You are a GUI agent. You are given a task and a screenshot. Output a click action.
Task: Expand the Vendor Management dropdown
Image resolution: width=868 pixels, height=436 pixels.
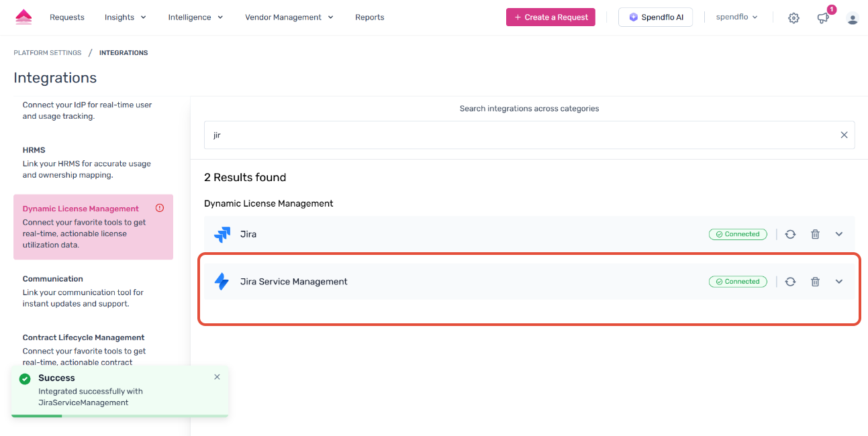(289, 17)
